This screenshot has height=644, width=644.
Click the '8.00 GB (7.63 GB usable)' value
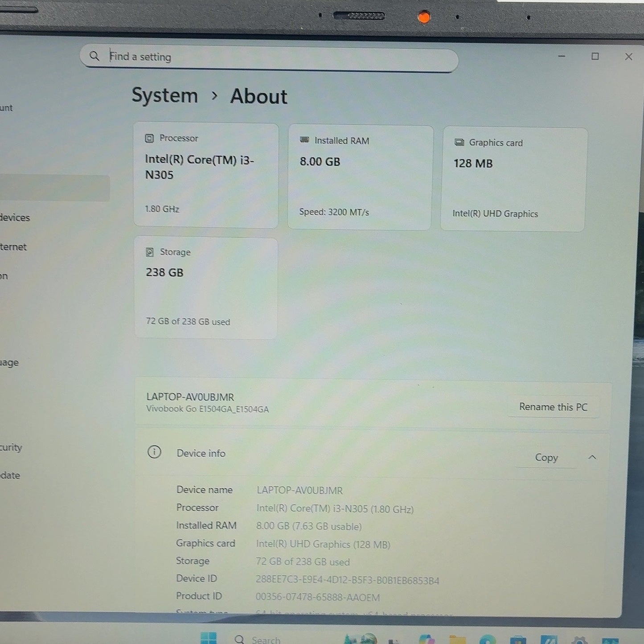309,526
